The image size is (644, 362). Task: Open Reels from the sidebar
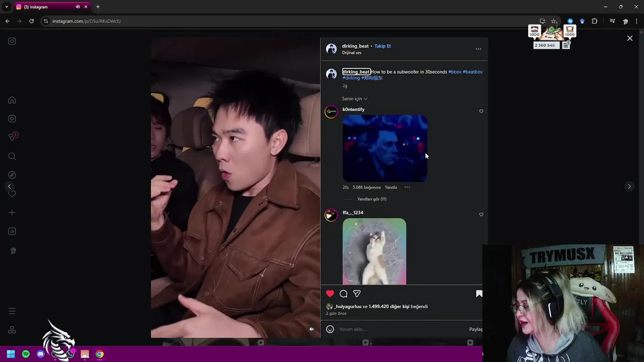[x=12, y=119]
